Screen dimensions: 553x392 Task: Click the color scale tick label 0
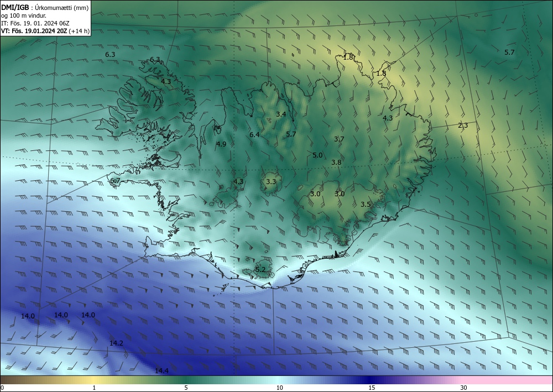pos(2,388)
